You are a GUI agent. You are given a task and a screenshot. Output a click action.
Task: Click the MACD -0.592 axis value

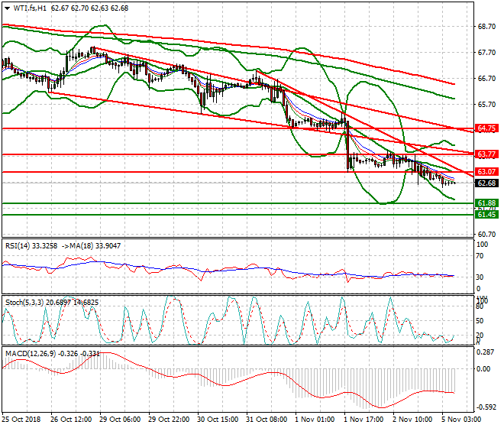coord(486,407)
